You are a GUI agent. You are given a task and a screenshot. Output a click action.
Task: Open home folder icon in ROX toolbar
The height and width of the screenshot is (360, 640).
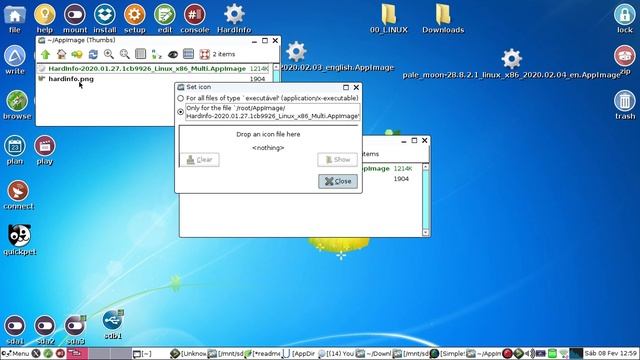tap(61, 54)
